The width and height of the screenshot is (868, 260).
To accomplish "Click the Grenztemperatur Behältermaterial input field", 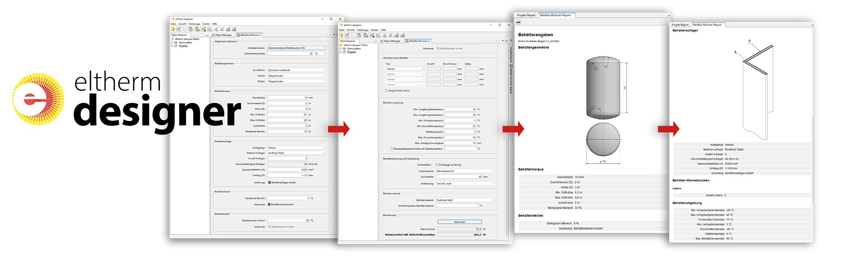I will pyautogui.click(x=457, y=206).
